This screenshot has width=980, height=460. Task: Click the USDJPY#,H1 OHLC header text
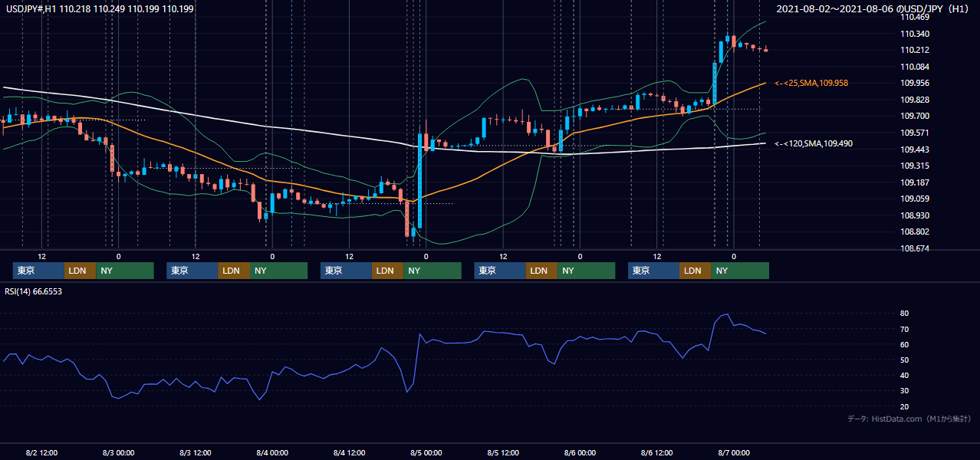[99, 8]
